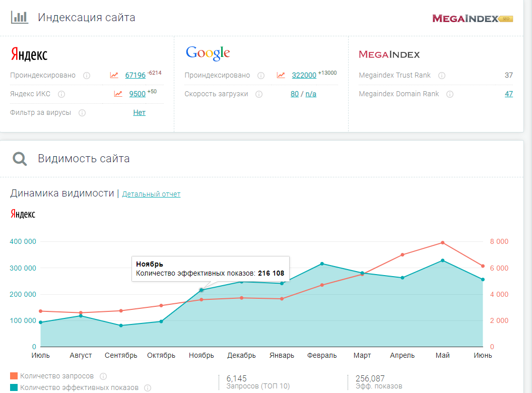Click the Июнь teal data point
Image resolution: width=532 pixels, height=393 pixels.
coord(483,280)
